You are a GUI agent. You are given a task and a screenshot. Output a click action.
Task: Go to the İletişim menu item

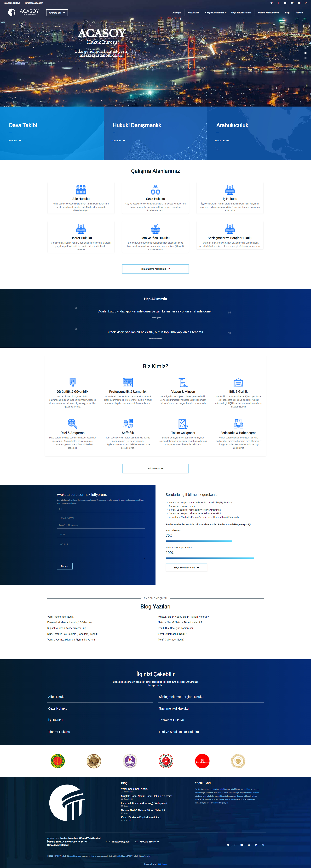[x=299, y=12]
